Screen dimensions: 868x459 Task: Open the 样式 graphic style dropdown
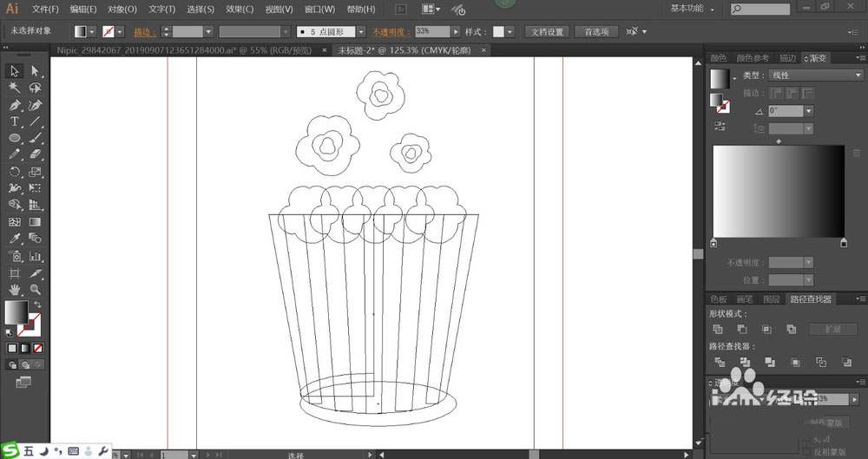[x=510, y=31]
